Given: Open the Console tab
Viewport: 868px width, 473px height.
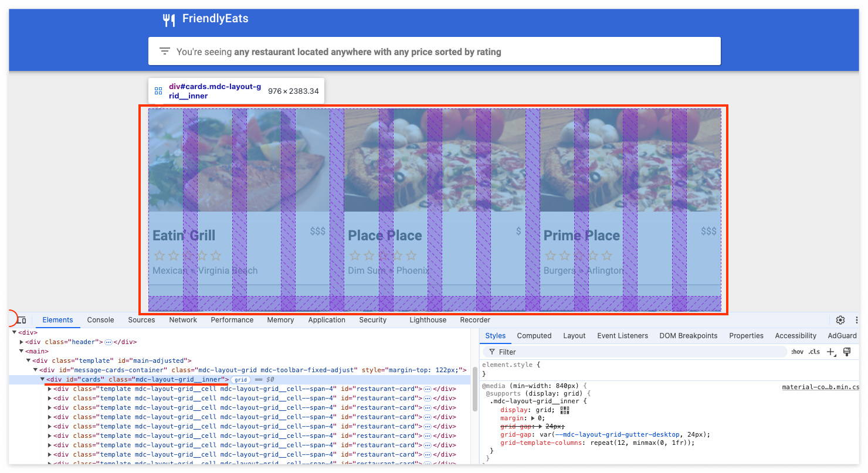Looking at the screenshot, I should point(100,320).
